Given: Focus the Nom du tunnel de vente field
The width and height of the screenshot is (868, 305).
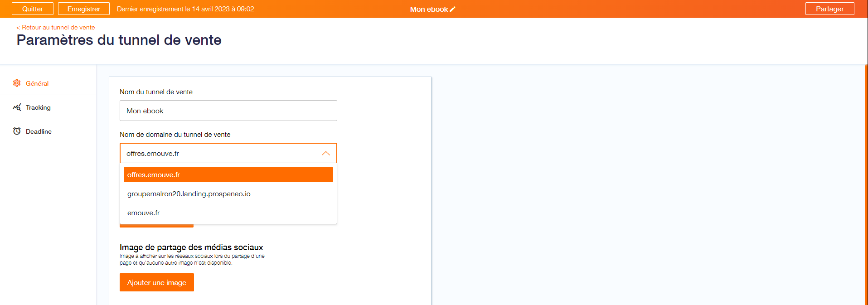Looking at the screenshot, I should pos(228,111).
